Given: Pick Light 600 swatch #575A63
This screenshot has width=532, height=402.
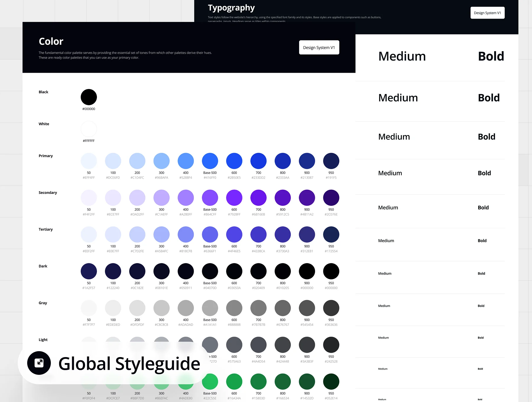Looking at the screenshot, I should point(234,345).
